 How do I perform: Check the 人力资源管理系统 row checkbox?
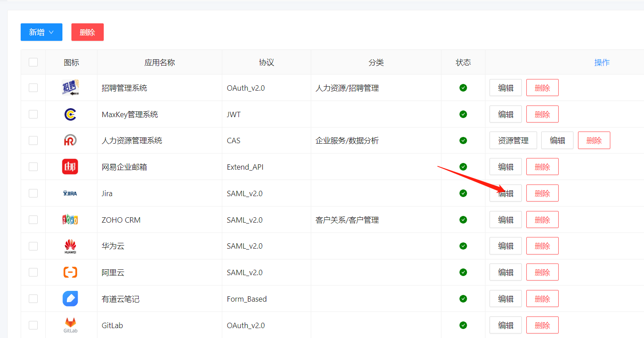pos(33,140)
